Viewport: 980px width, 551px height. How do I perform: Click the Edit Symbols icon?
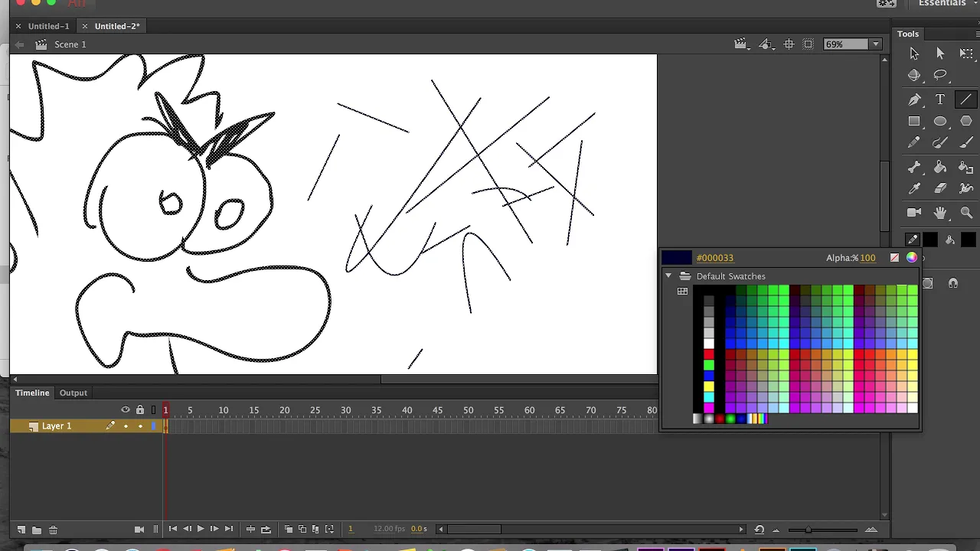(766, 44)
